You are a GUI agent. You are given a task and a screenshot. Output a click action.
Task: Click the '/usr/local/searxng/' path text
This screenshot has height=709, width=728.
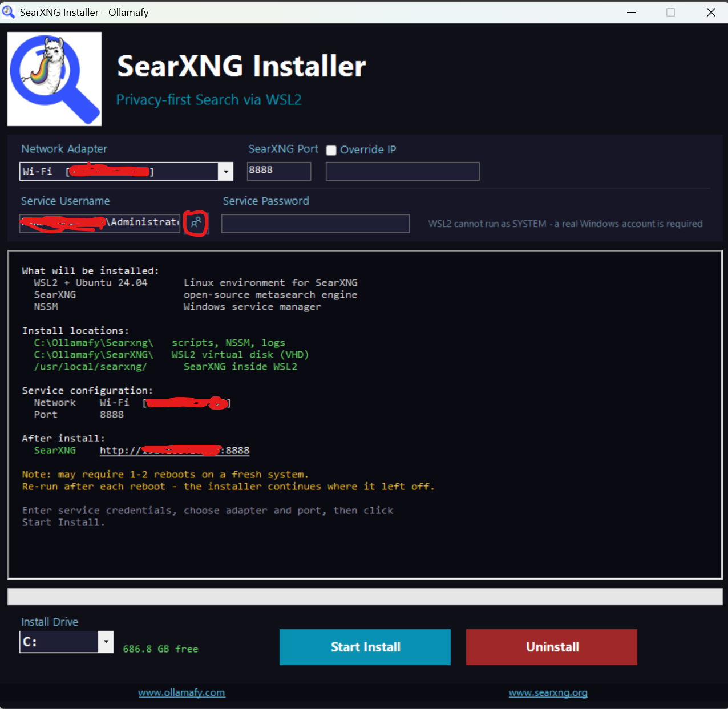90,367
